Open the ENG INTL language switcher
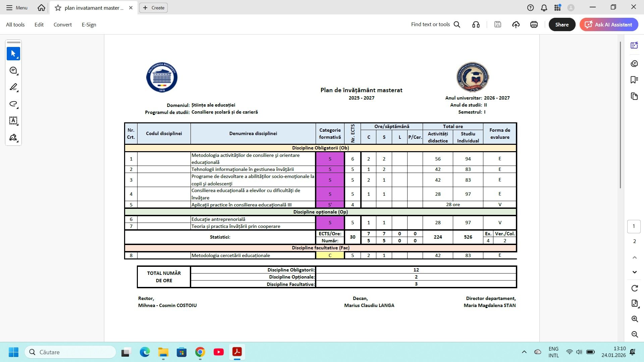 pos(553,352)
